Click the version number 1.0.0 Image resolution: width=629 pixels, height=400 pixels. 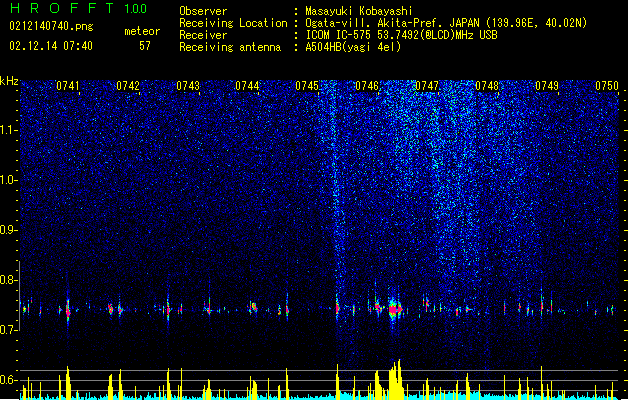click(x=136, y=8)
